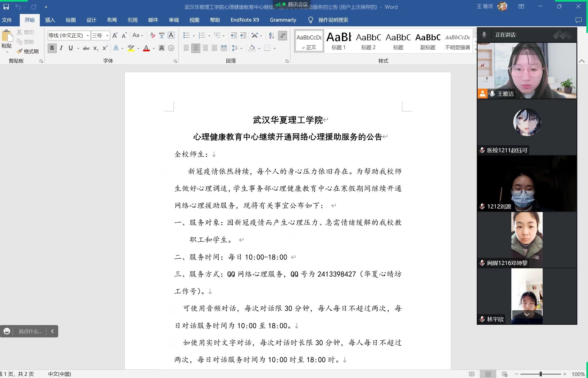Toggle underline formatting
This screenshot has width=588, height=378.
pyautogui.click(x=71, y=48)
